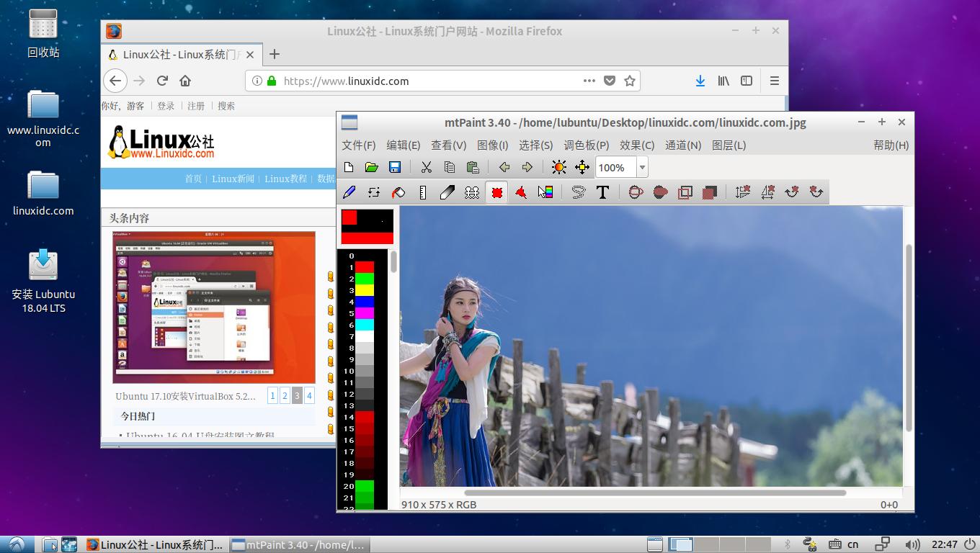980x553 pixels.
Task: Click the Pan Window icon
Action: [582, 167]
